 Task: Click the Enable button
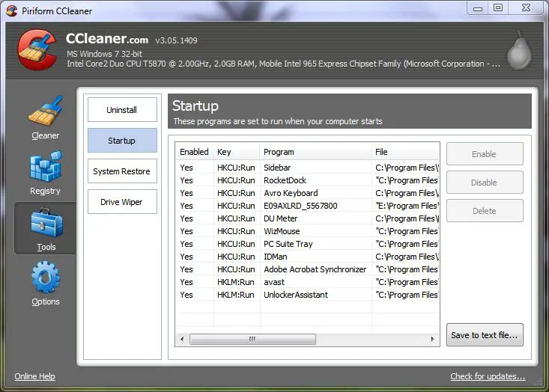485,154
